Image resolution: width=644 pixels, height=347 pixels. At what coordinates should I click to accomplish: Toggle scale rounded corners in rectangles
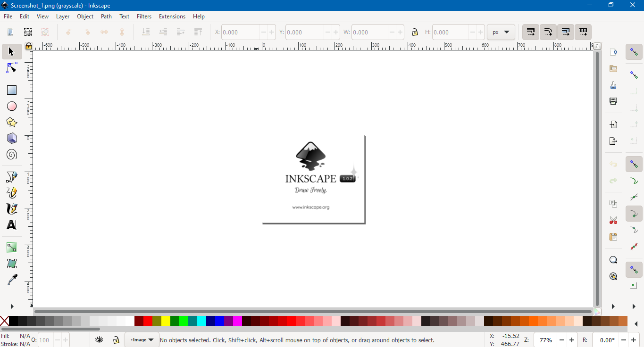point(548,32)
